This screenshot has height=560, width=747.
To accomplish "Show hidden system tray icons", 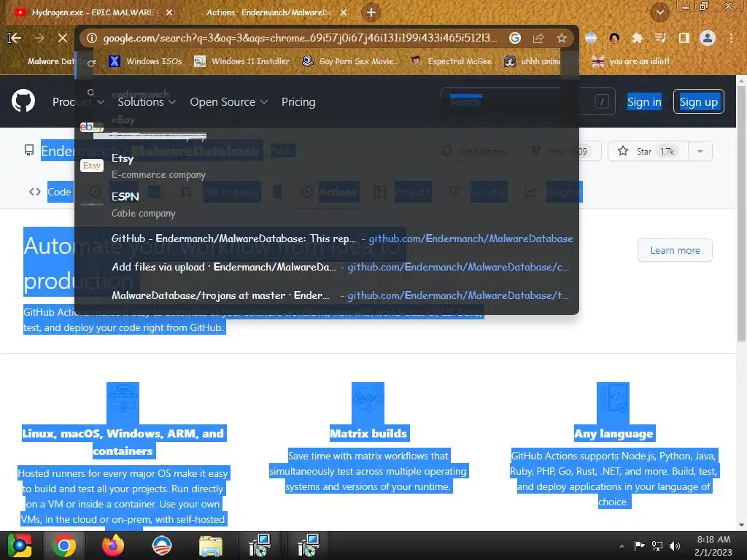I will coord(622,546).
